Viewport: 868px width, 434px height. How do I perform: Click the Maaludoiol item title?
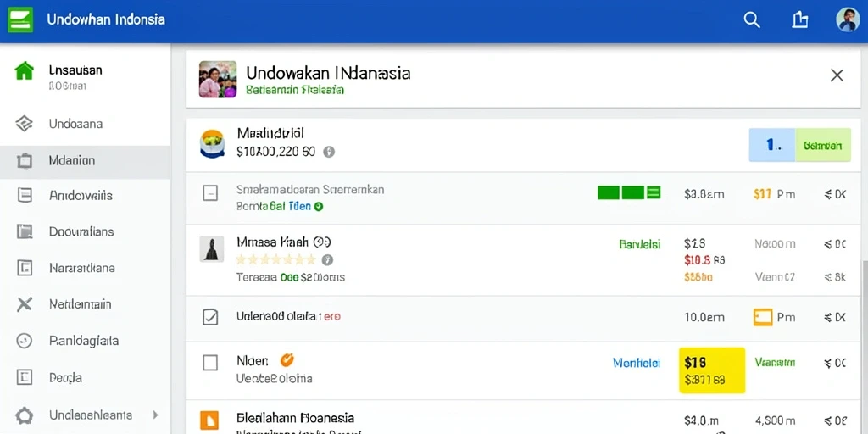(x=270, y=133)
